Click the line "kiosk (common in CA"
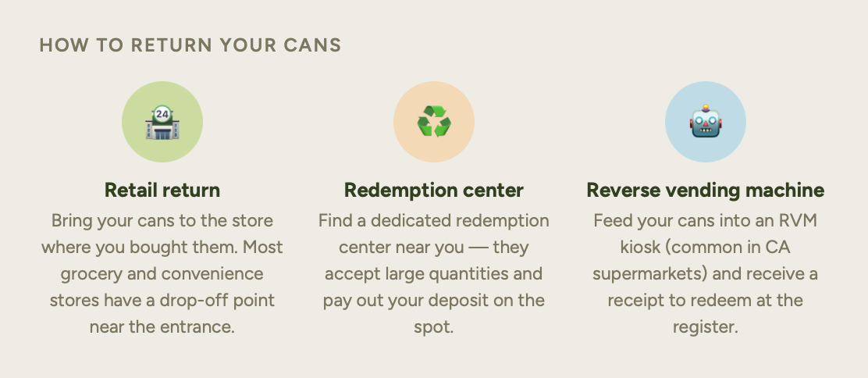The width and height of the screenshot is (868, 378). point(706,248)
